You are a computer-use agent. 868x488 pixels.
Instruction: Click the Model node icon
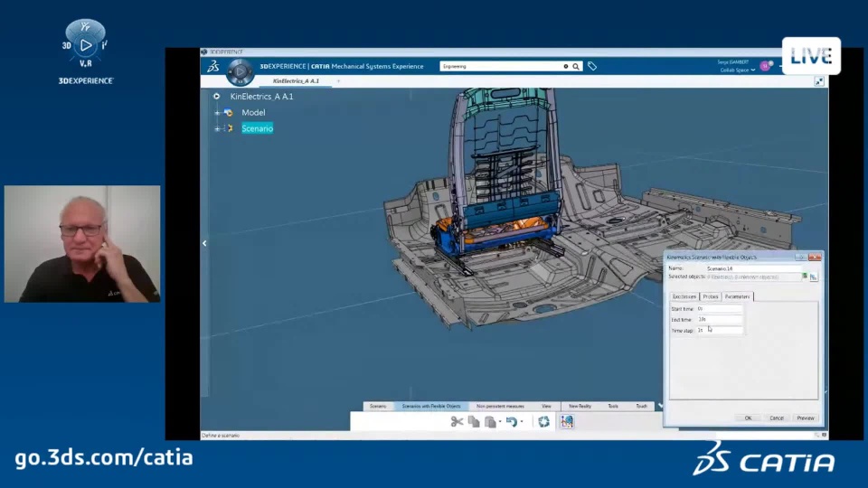click(x=228, y=112)
